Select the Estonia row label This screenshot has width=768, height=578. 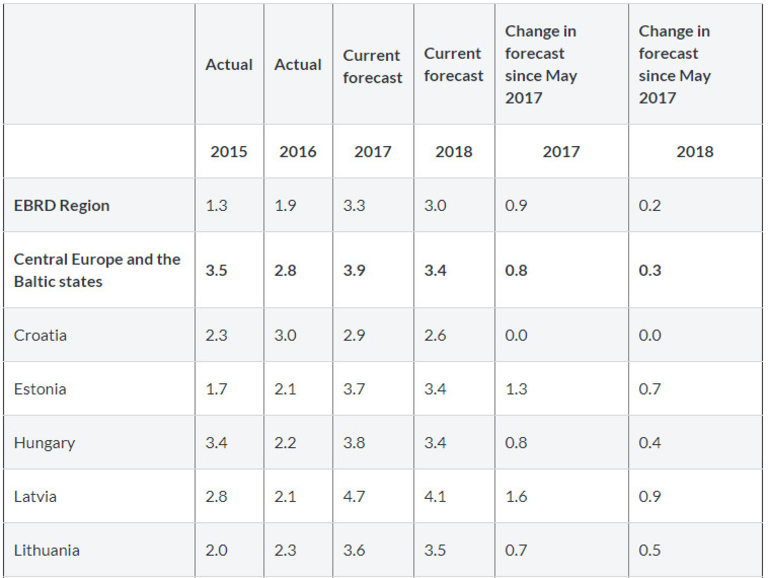click(x=40, y=389)
